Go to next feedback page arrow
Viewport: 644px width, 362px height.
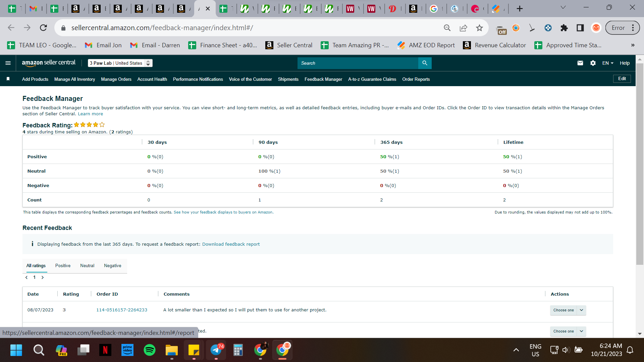43,278
